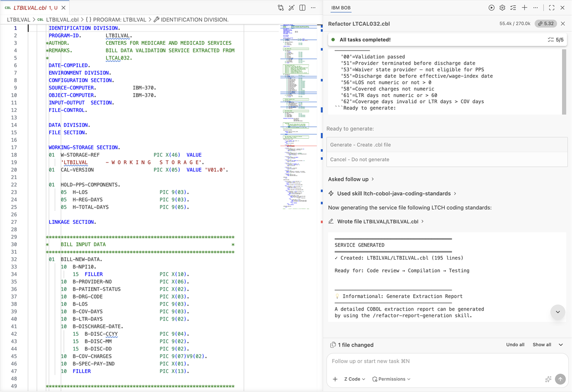Start a new task with the plus icon in BOB header
This screenshot has height=392, width=572.
[x=524, y=8]
